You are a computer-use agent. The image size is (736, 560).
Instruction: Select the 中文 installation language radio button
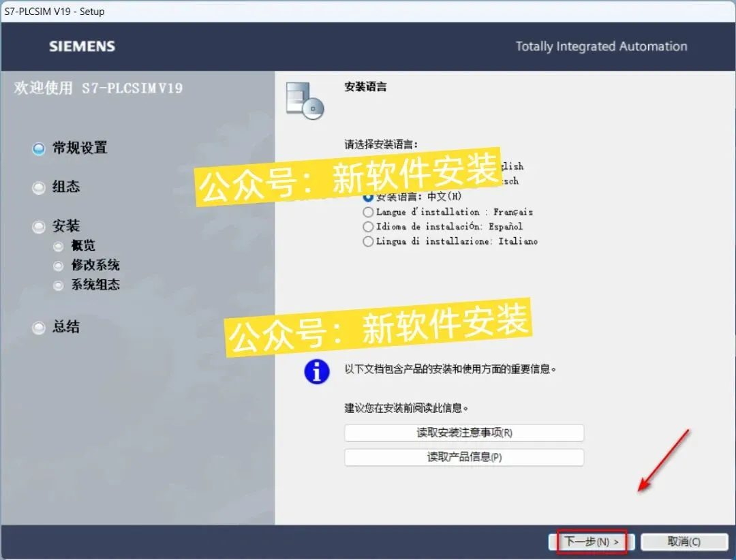pyautogui.click(x=368, y=197)
